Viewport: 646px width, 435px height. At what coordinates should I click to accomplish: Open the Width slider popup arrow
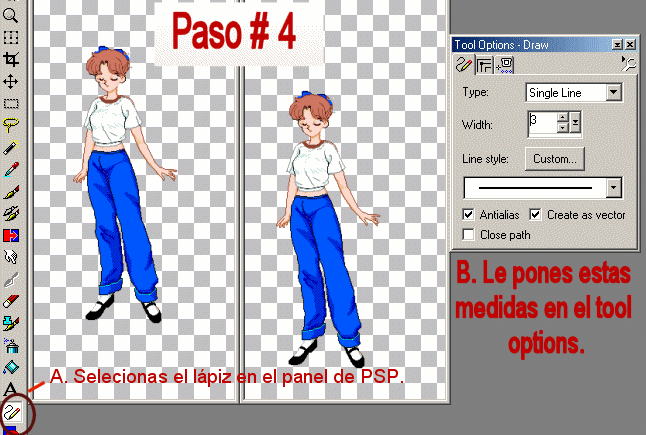point(575,125)
